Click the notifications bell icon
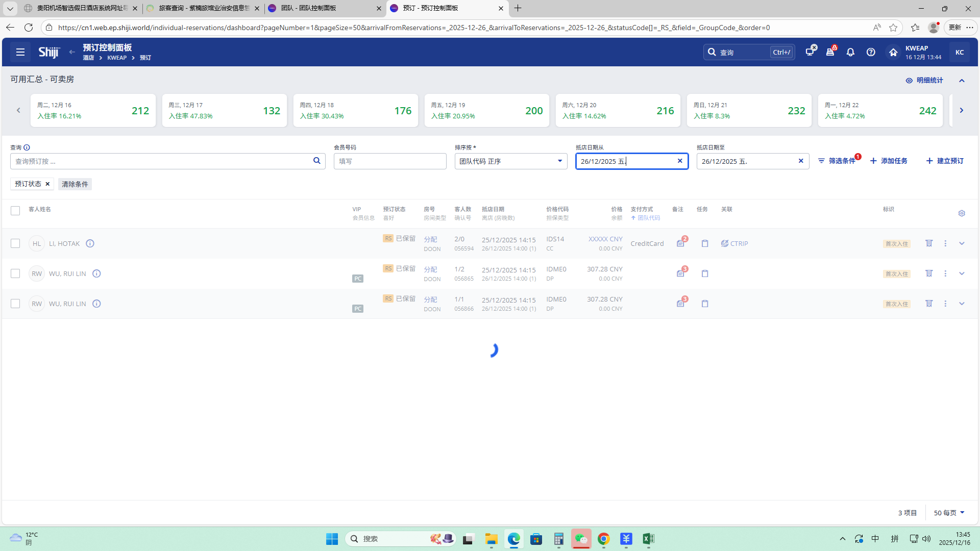Image resolution: width=980 pixels, height=551 pixels. click(x=850, y=52)
